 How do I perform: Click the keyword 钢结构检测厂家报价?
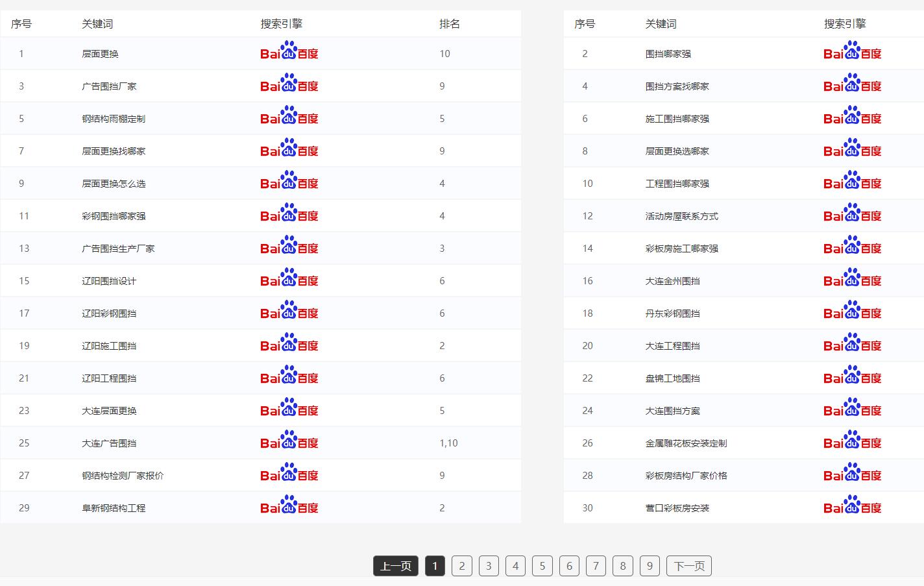(x=123, y=476)
